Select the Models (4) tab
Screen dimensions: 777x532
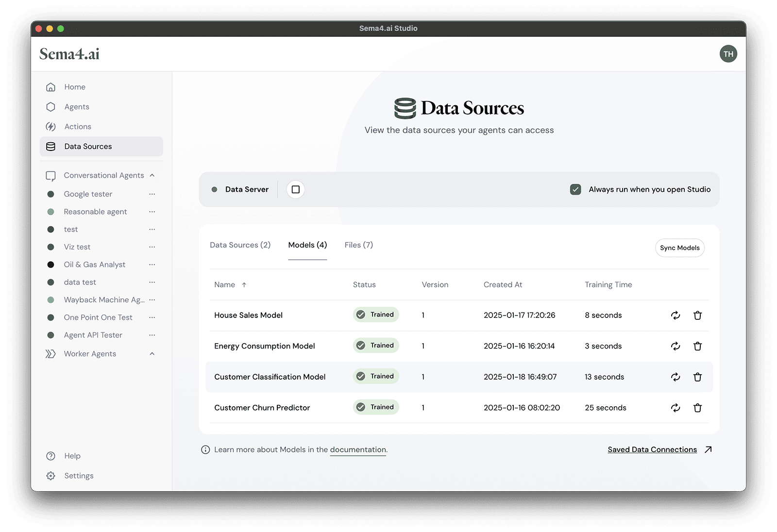(x=307, y=245)
